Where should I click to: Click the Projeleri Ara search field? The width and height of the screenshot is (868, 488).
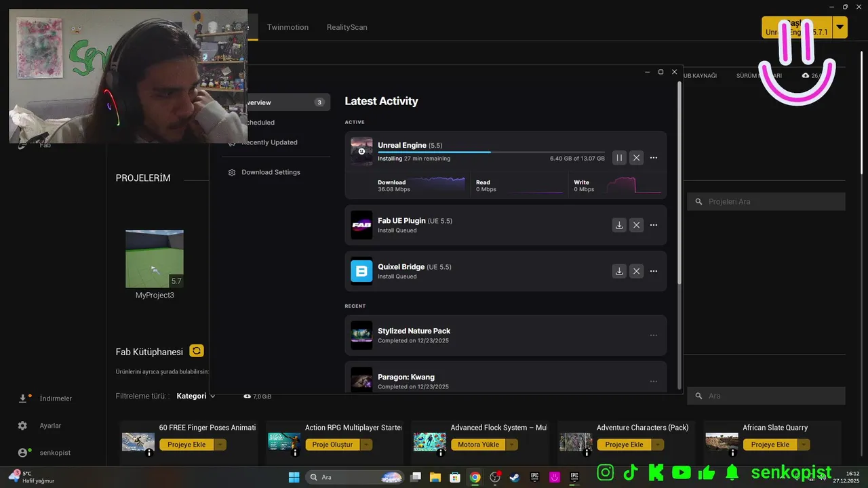(766, 201)
